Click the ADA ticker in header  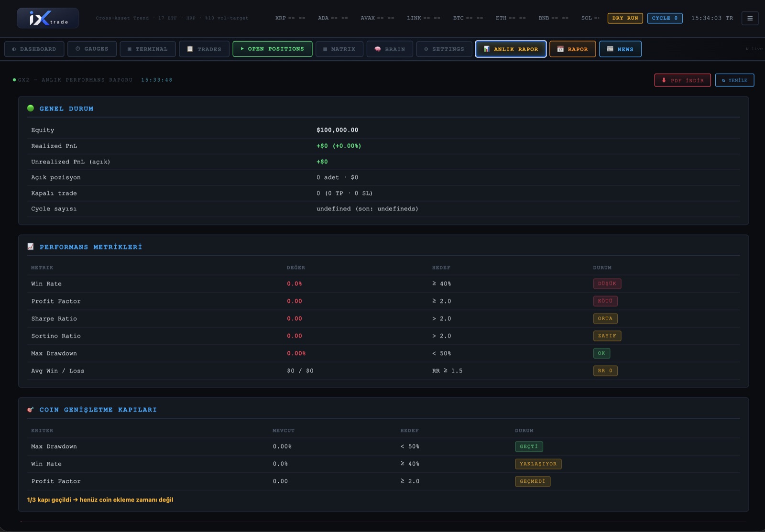pos(333,18)
